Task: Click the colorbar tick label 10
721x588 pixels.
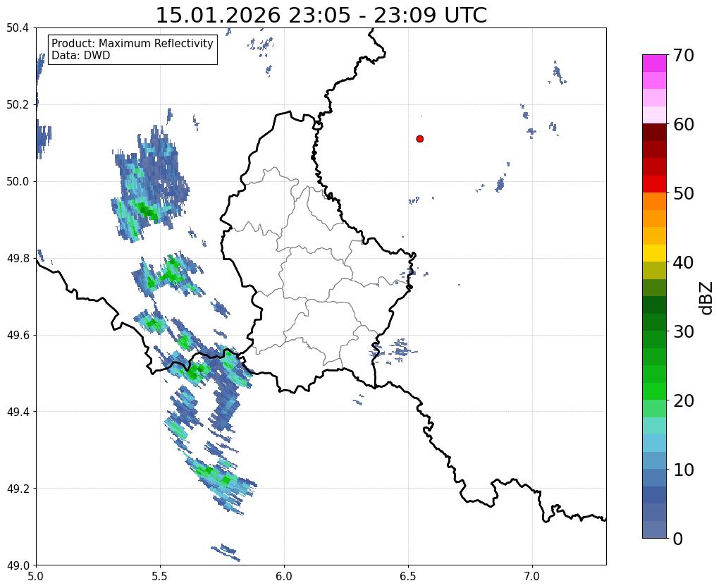Action: coord(684,470)
